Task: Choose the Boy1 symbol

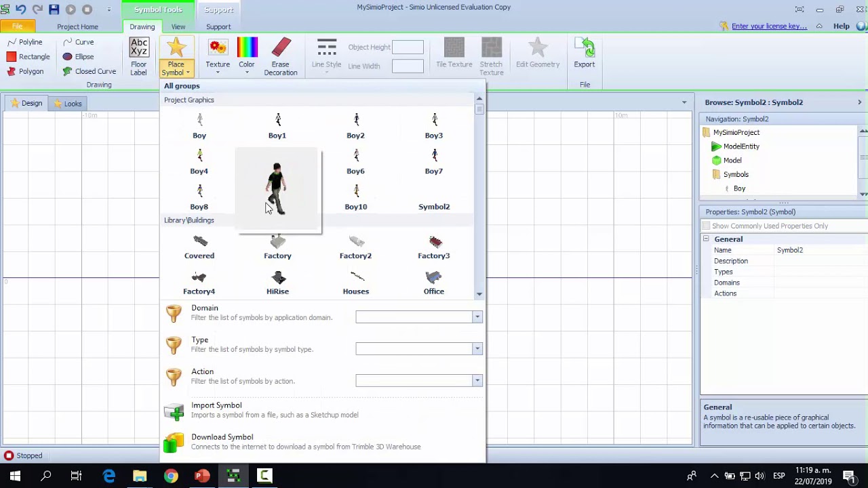Action: [x=277, y=127]
